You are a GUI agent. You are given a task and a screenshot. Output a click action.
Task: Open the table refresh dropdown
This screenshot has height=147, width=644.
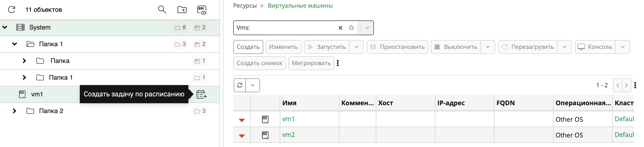click(252, 85)
